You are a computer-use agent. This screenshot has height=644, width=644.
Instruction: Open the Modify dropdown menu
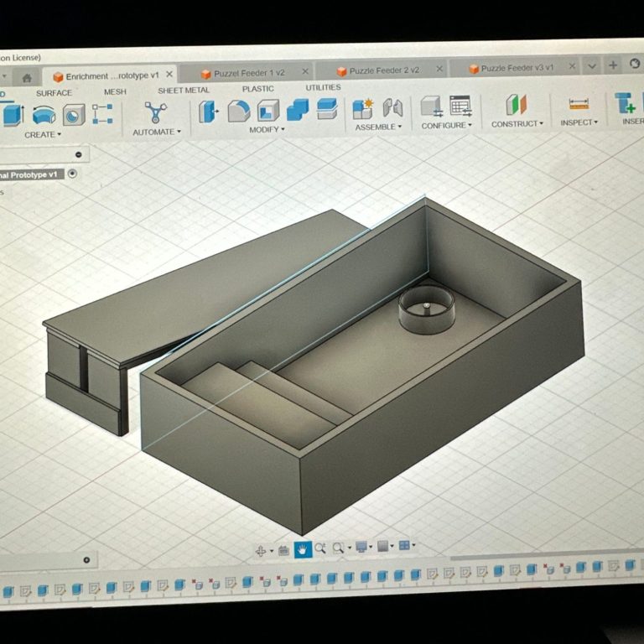click(x=267, y=130)
